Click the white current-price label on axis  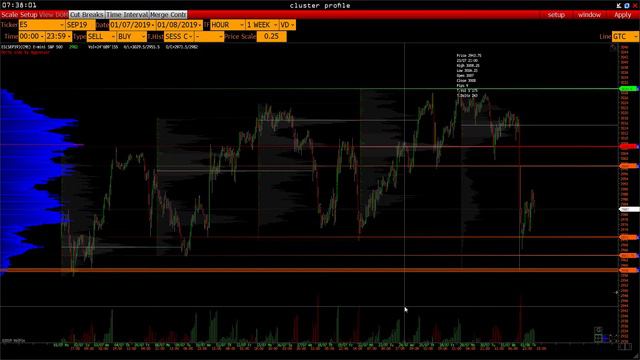tap(629, 209)
